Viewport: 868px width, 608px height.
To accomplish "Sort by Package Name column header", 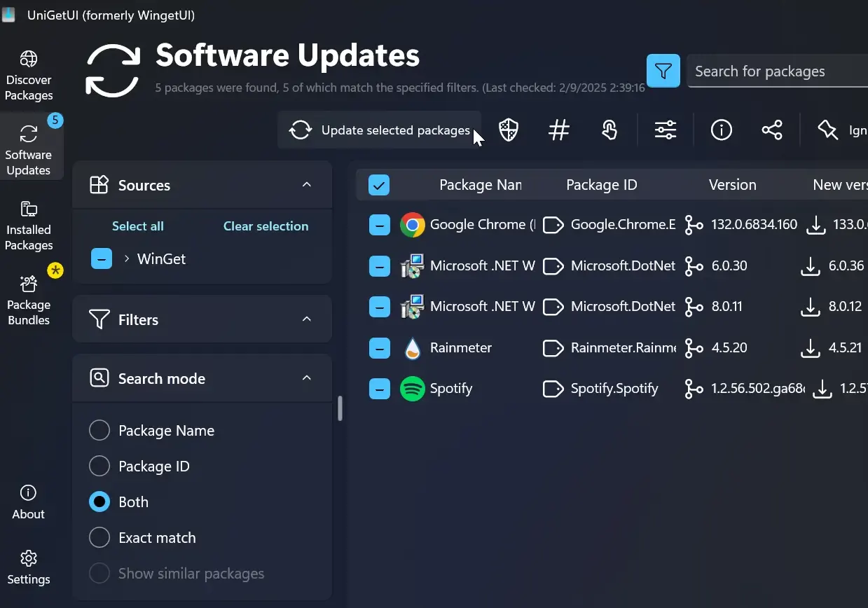I will click(480, 185).
